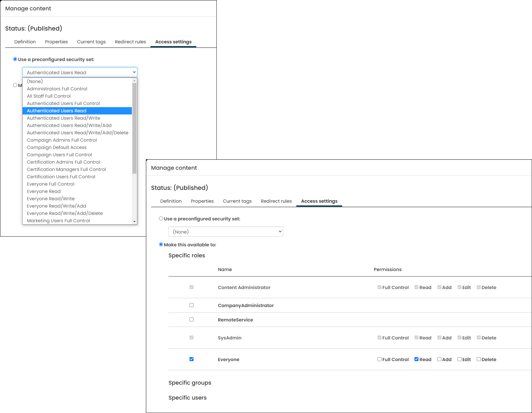Expand the 'Specific groups' section
Image resolution: width=532 pixels, height=413 pixels.
[190, 383]
